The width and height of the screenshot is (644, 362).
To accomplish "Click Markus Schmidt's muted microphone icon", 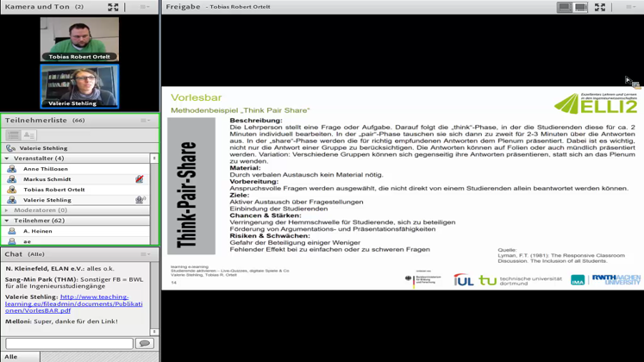I will coord(140,179).
